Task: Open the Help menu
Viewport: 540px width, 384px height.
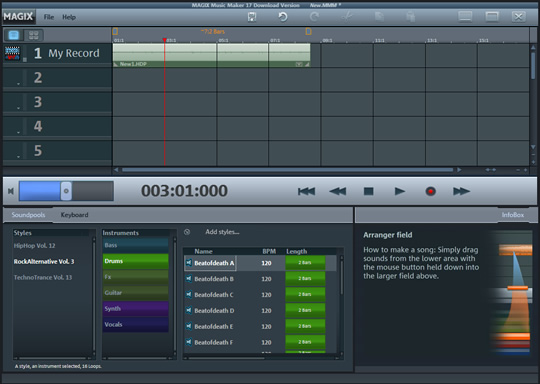Action: [x=69, y=17]
